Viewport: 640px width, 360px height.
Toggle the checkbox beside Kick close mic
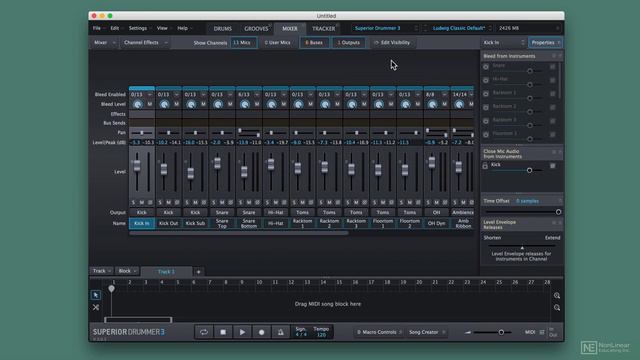tap(552, 166)
